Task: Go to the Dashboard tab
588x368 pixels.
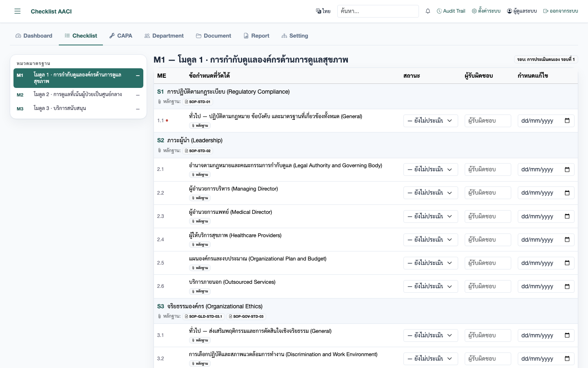Action: (x=34, y=36)
